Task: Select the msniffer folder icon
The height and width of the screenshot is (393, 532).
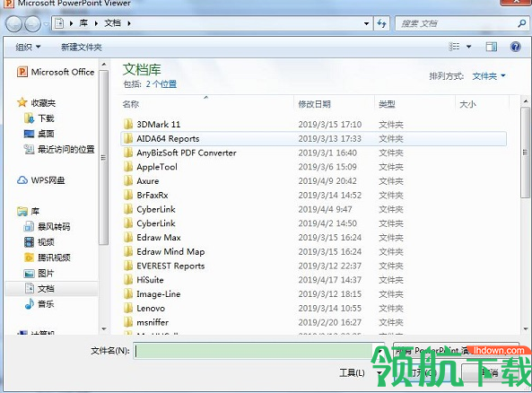Action: [x=128, y=322]
